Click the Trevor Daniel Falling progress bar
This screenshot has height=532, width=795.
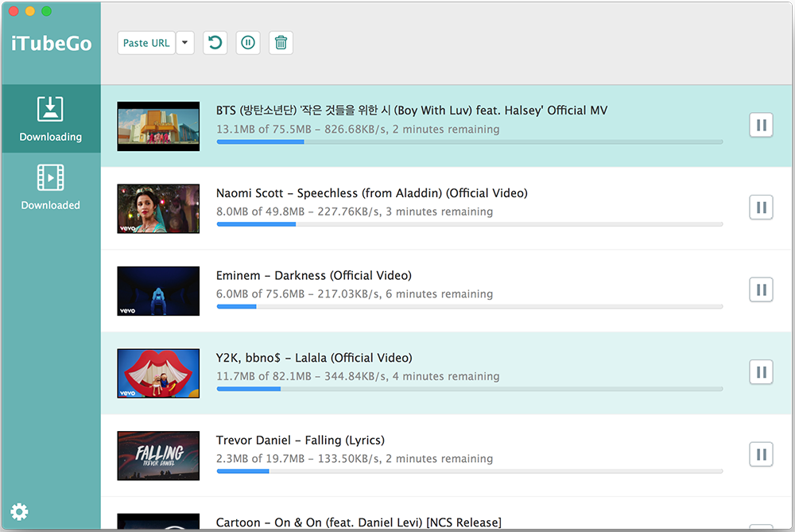[x=470, y=472]
